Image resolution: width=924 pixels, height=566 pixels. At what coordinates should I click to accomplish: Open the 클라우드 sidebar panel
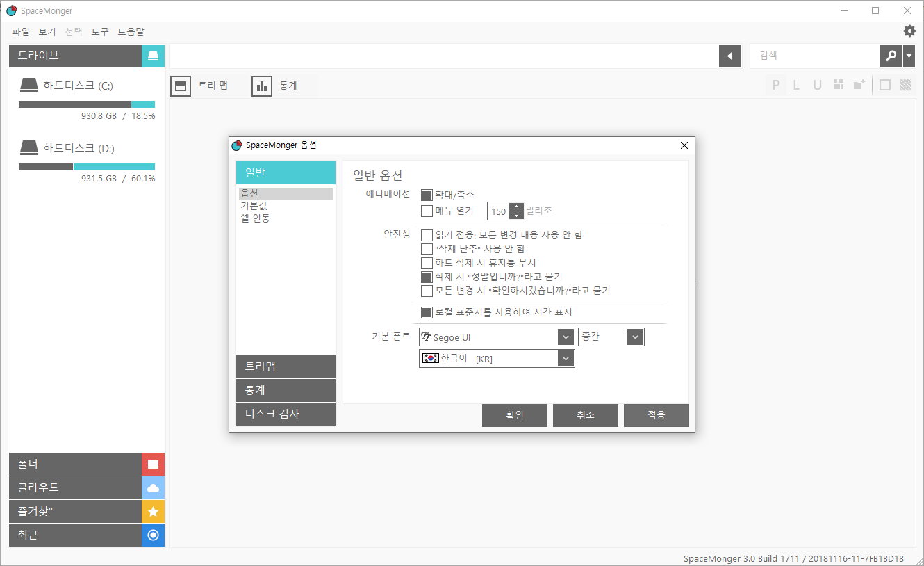click(x=75, y=488)
